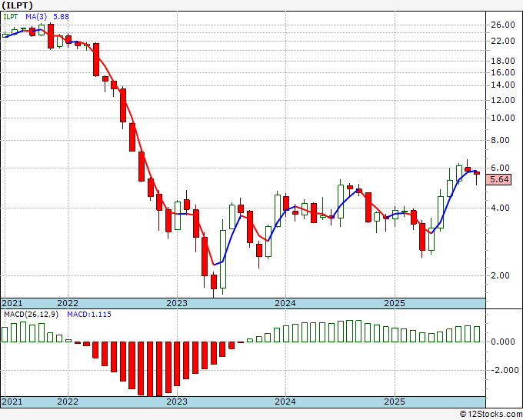Viewport: 523px width, 420px height.
Task: Click 2022 on the price chart time axis
Action: (x=68, y=303)
